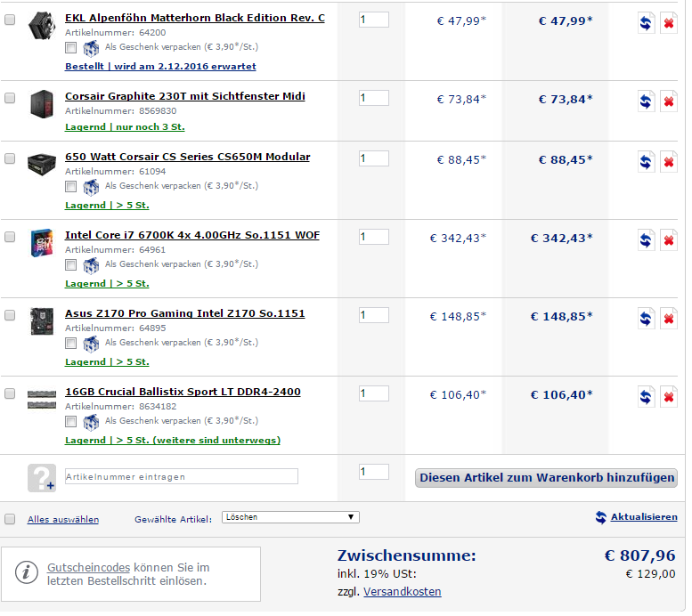Open Corsair Graphite 230T mit Sichtfenster link
This screenshot has width=692, height=616.
(x=185, y=96)
